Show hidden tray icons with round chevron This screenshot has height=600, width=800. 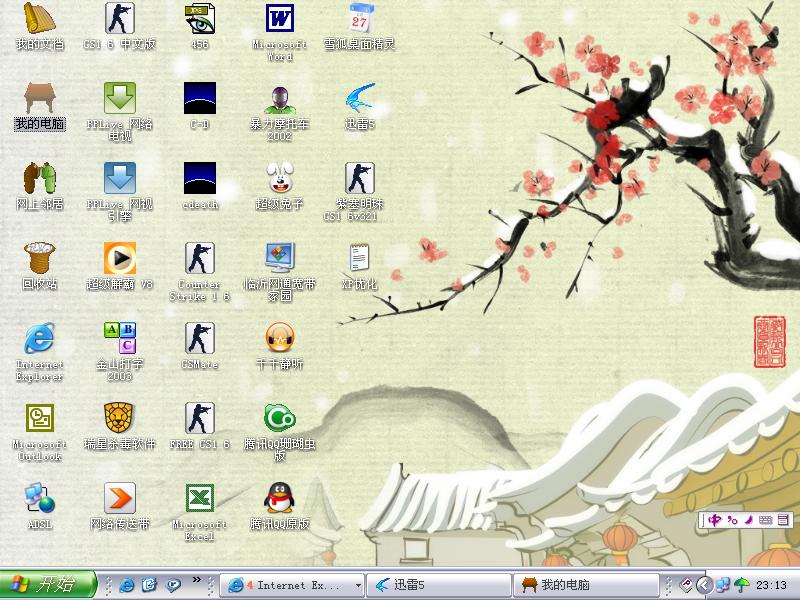point(704,585)
